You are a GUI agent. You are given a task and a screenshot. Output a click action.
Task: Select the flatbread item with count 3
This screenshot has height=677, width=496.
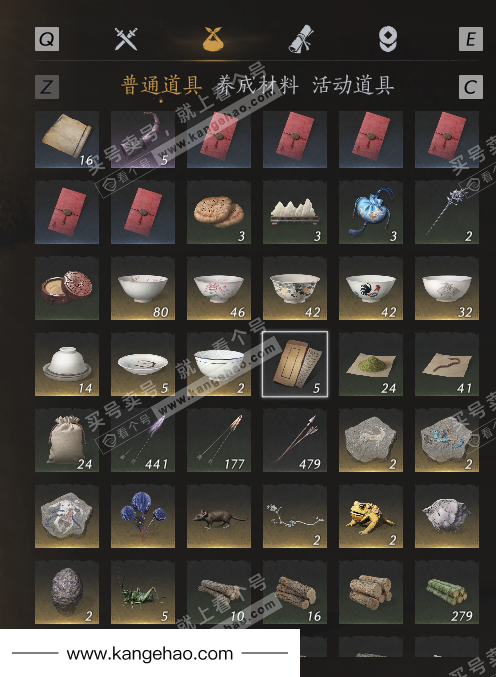click(219, 212)
